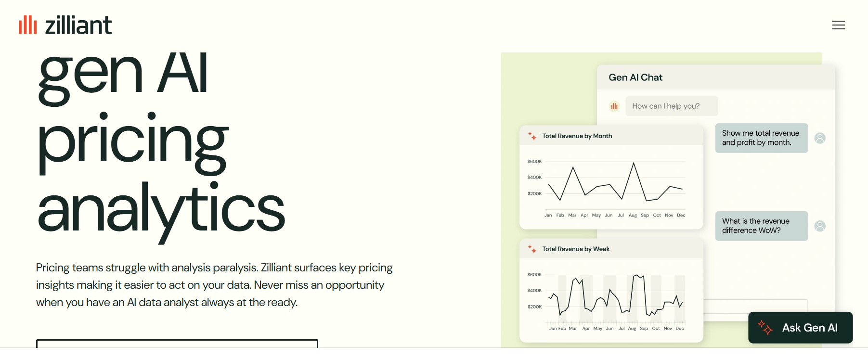
Task: Click the "gen AI pricing analytics" headline
Action: 161,144
